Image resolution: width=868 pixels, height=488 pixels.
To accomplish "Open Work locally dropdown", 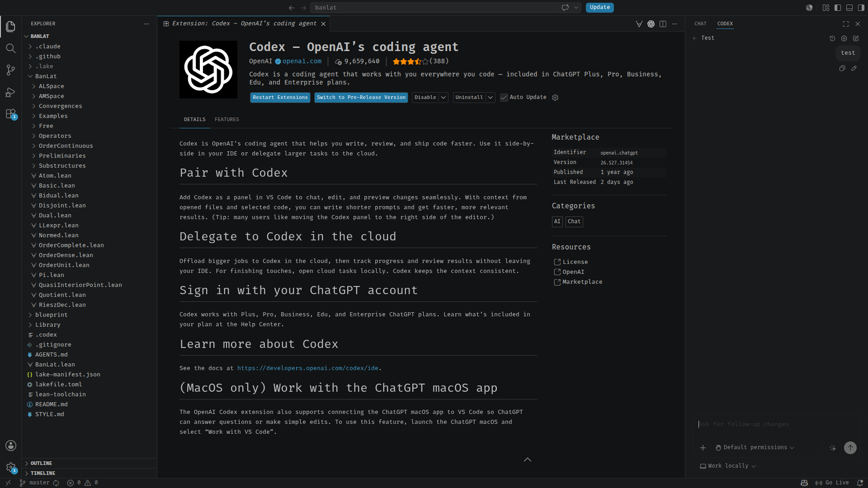I will (x=728, y=466).
